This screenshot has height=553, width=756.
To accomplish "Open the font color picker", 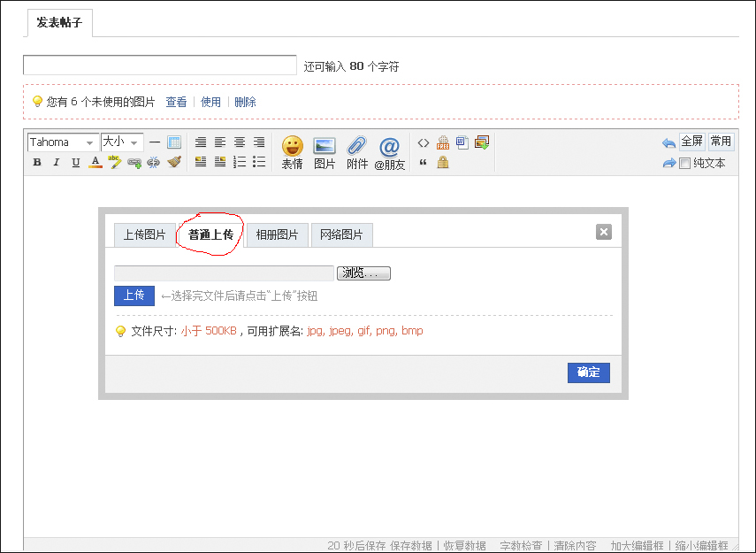I will [95, 162].
